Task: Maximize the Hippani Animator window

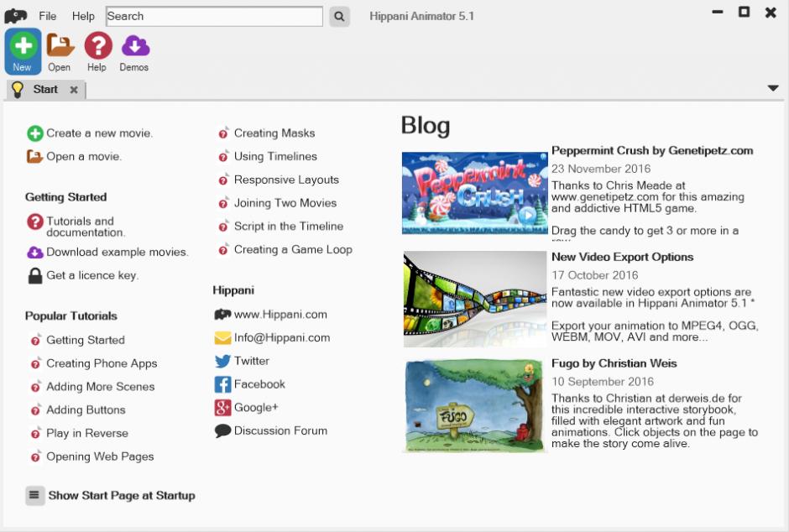Action: (745, 12)
